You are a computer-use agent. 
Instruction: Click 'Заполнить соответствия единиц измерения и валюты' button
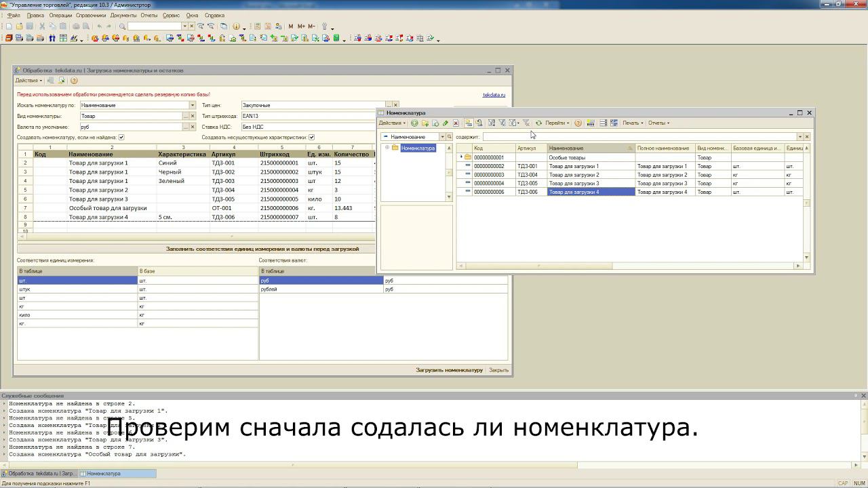tap(262, 249)
